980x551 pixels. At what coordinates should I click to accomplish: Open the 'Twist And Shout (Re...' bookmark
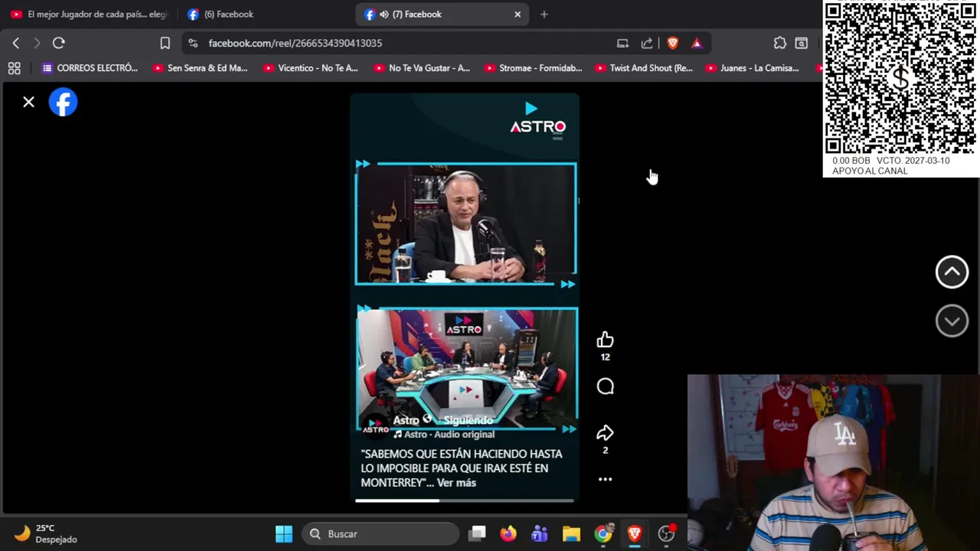point(643,68)
